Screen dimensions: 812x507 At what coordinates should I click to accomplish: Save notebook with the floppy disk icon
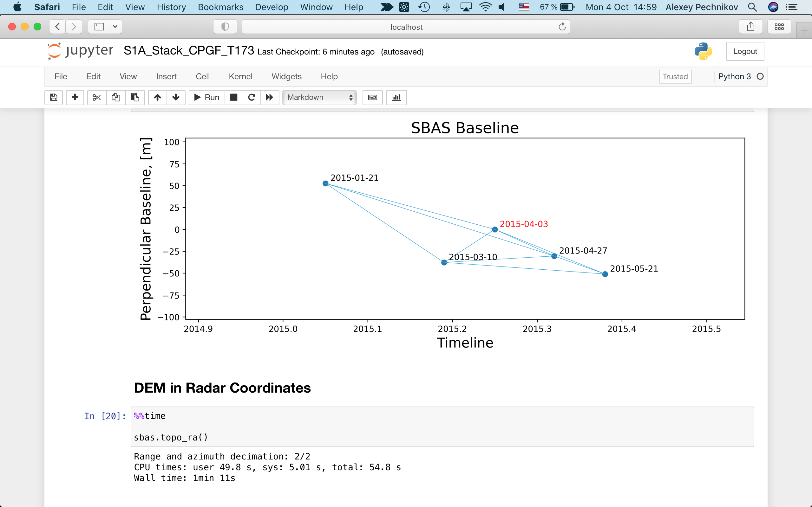53,97
